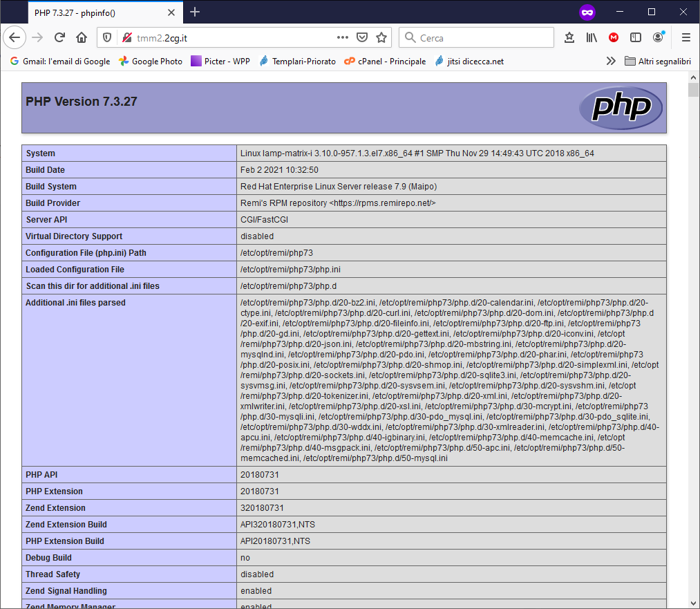Open page actions three-dots menu
The image size is (700, 609).
pyautogui.click(x=343, y=37)
